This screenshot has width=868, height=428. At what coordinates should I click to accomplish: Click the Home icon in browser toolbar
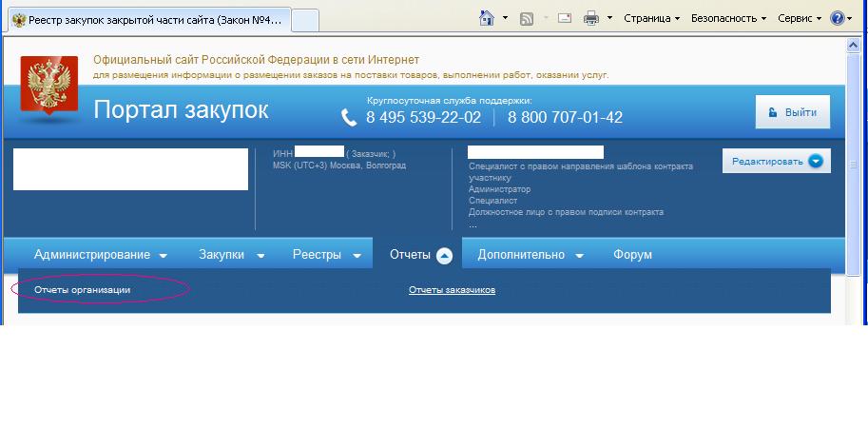[487, 18]
